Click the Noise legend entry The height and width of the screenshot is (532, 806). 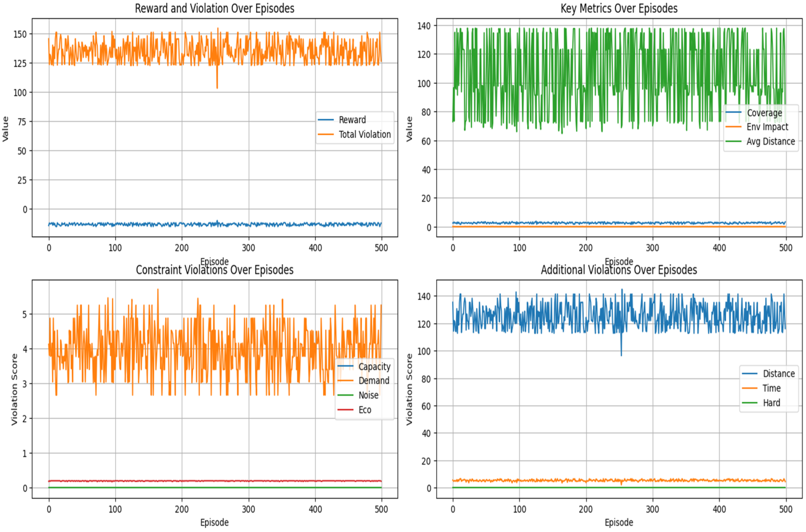click(x=368, y=395)
